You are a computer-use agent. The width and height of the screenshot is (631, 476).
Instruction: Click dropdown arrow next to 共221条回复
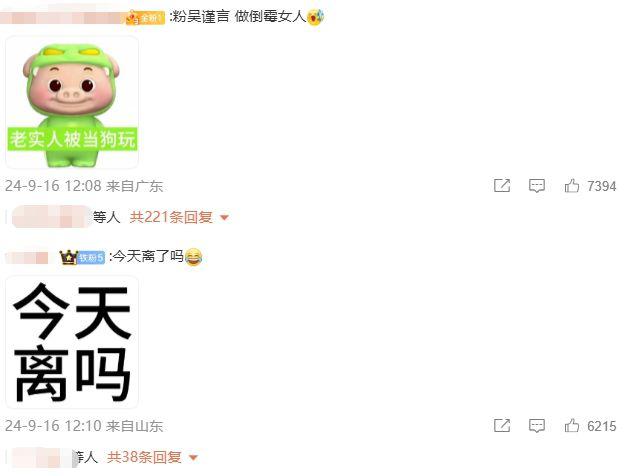225,218
